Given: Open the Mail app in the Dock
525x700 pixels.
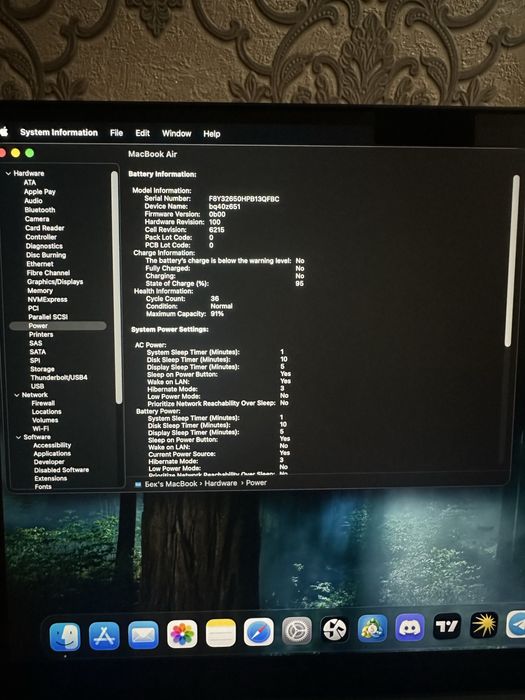Looking at the screenshot, I should click(143, 635).
